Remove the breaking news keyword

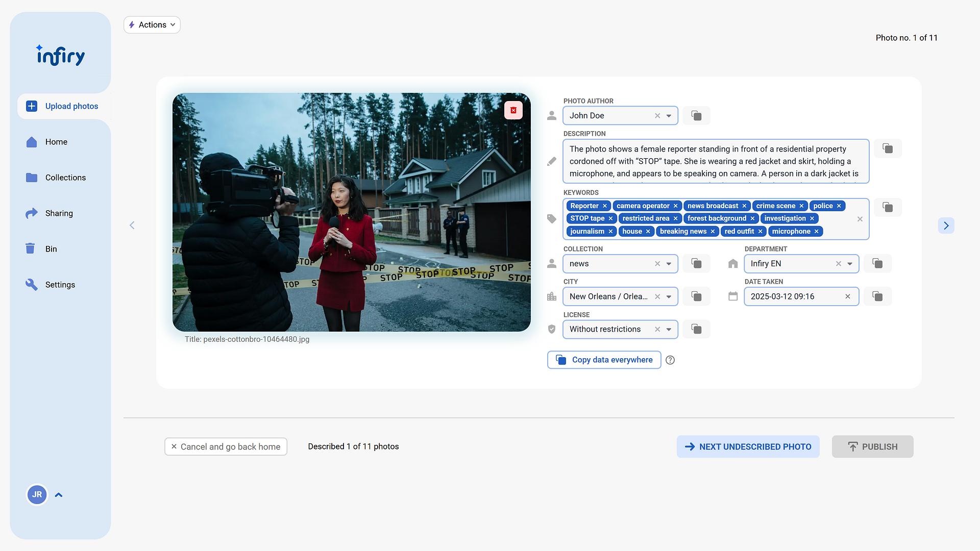coord(713,232)
